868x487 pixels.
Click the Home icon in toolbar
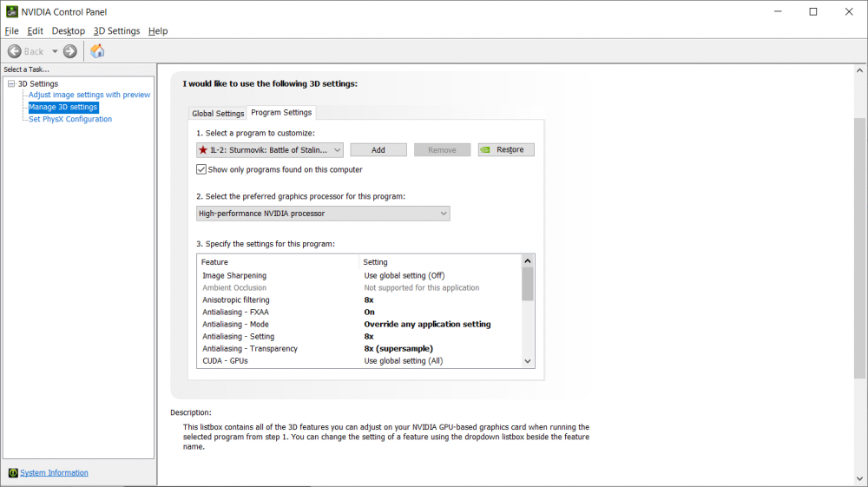click(x=97, y=51)
